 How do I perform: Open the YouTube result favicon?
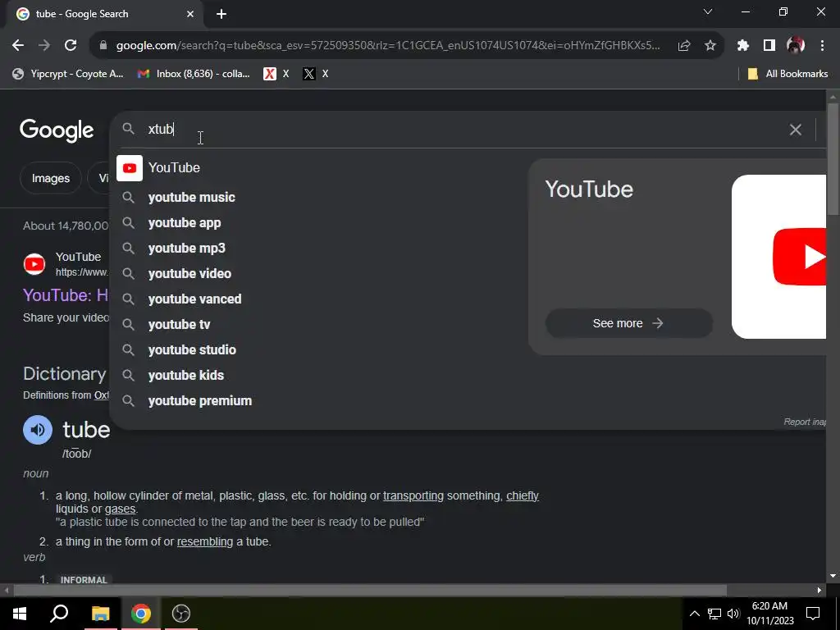point(34,264)
